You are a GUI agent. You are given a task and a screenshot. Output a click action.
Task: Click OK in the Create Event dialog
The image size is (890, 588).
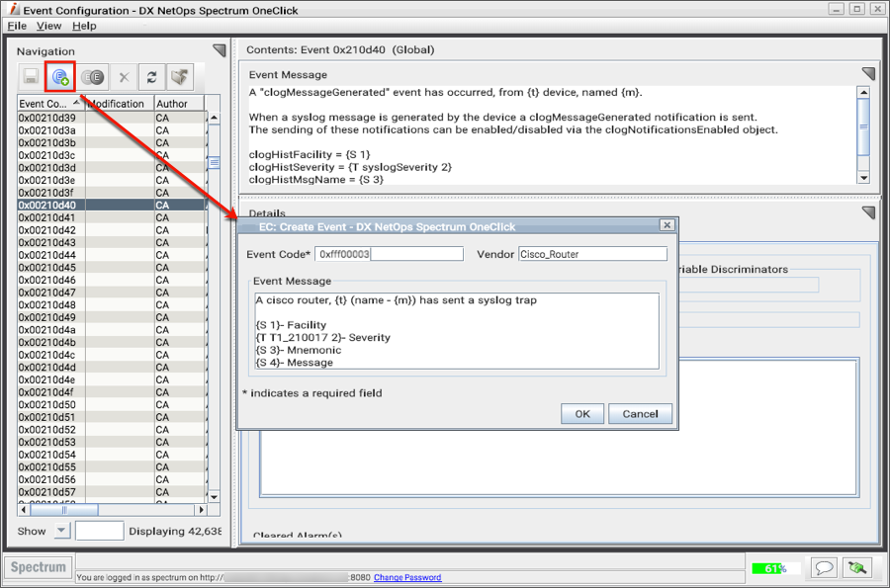(x=582, y=414)
